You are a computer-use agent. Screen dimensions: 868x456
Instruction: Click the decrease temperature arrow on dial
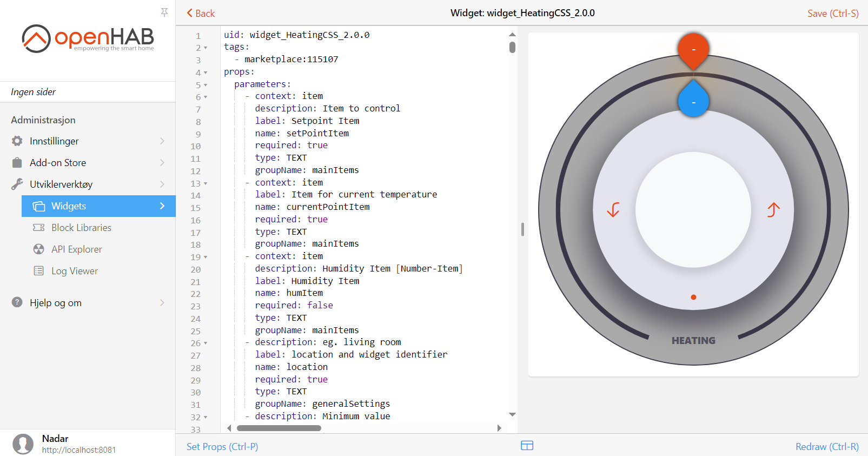[x=613, y=209]
